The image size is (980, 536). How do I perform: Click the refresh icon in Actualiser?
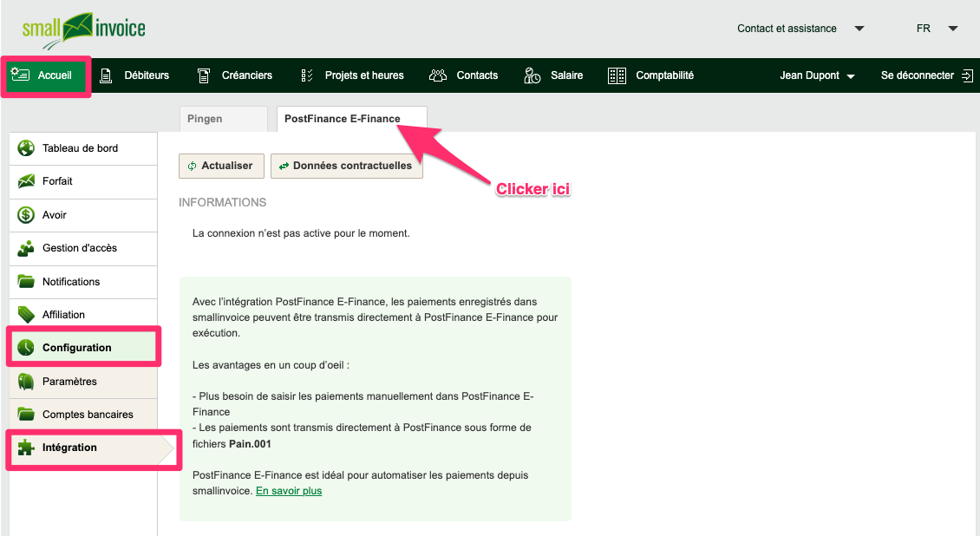point(192,167)
